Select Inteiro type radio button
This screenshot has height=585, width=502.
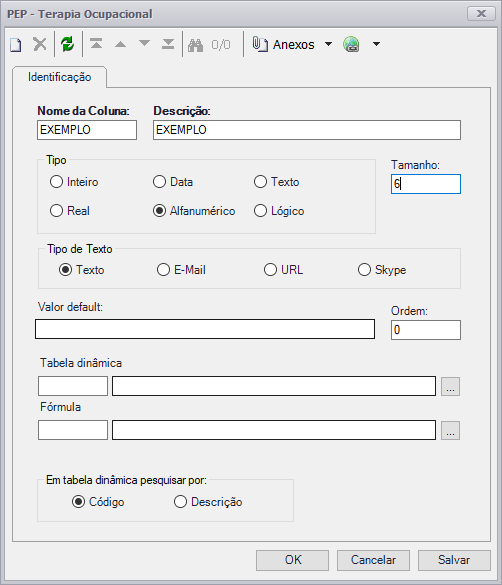tap(56, 182)
